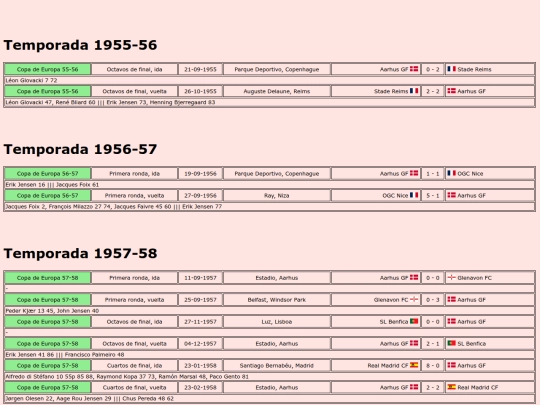Click the Glenavon FC flag in the 25-09-1957 row
The width and height of the screenshot is (540, 405).
coord(414,300)
